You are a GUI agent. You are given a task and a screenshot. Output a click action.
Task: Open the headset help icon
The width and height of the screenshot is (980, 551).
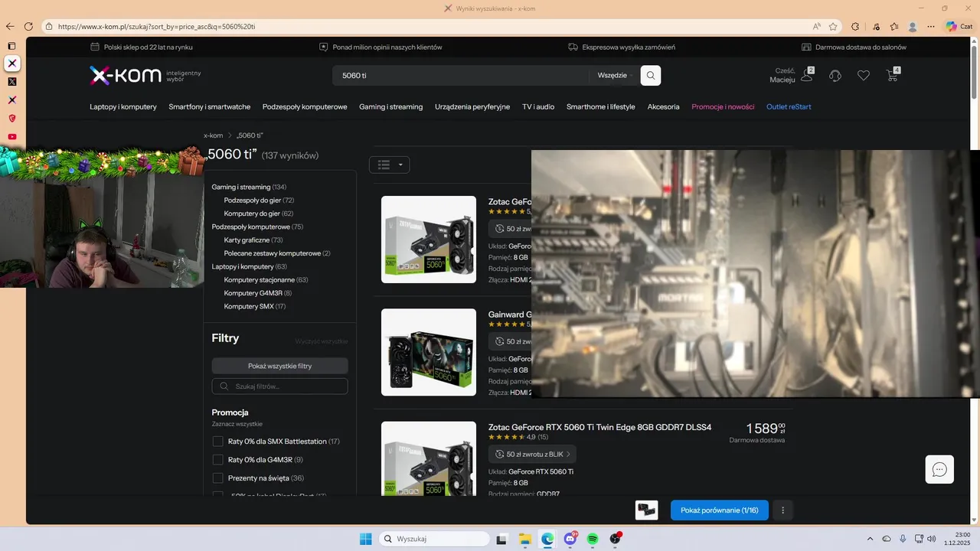[x=835, y=76]
